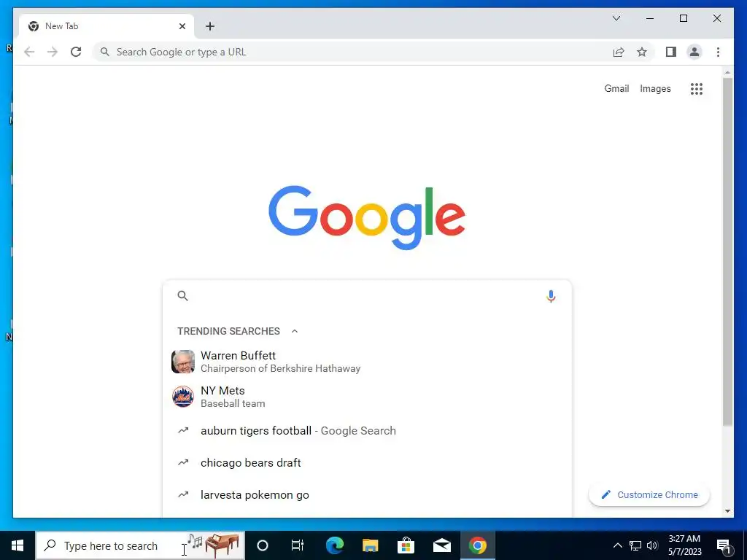
Task: Reload the page with the refresh icon
Action: point(76,52)
